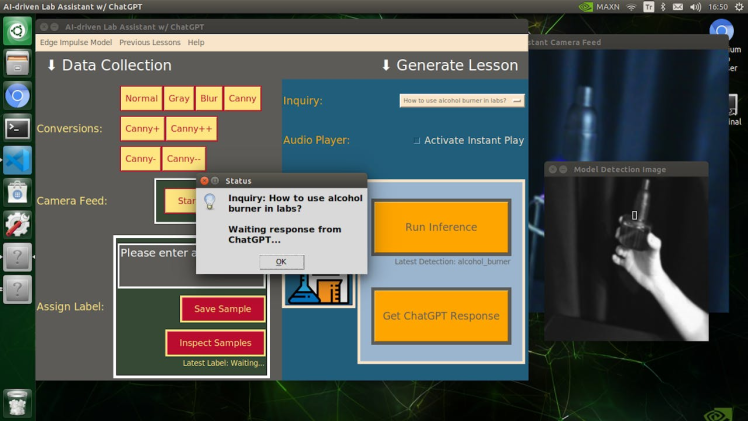
Task: Select the second unknown application dock icon
Action: [x=17, y=289]
